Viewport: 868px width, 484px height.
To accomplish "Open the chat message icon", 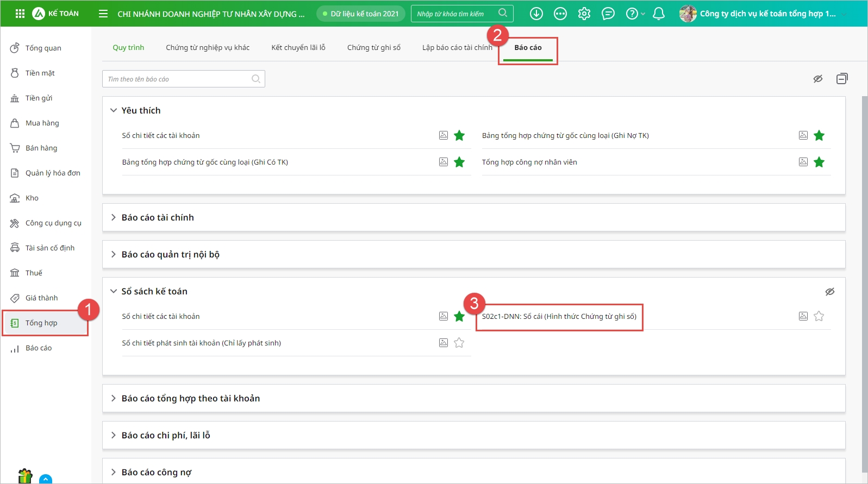I will point(608,14).
